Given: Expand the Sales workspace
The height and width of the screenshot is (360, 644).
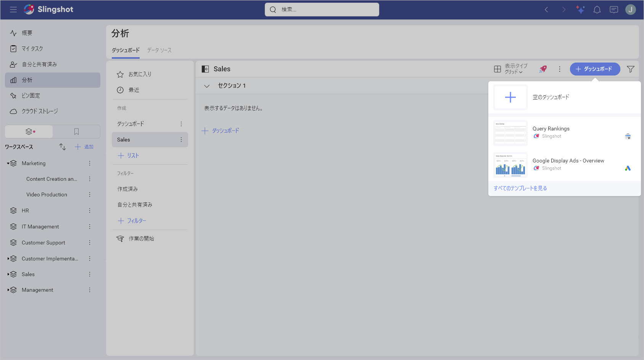Looking at the screenshot, I should [8, 274].
